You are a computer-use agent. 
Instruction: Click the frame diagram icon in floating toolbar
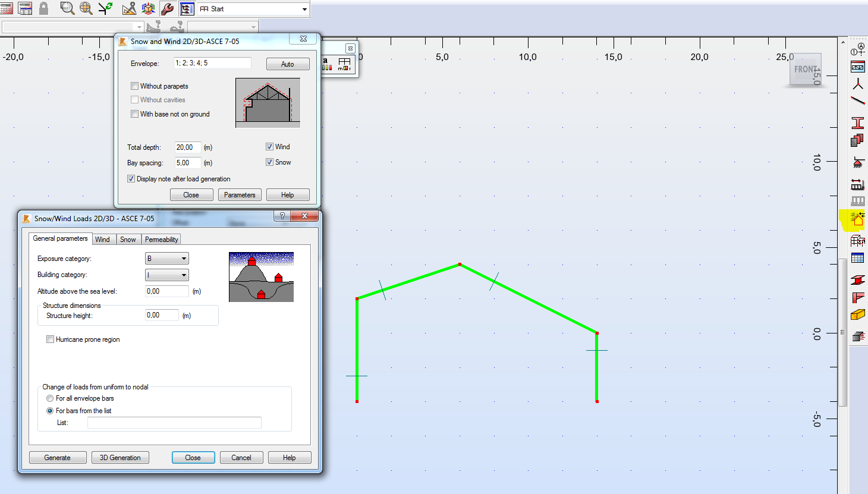point(345,64)
